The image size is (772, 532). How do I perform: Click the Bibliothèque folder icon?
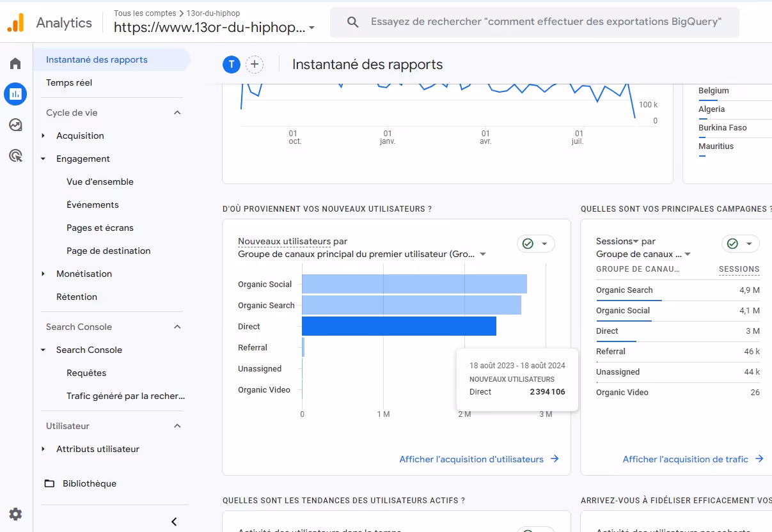49,483
